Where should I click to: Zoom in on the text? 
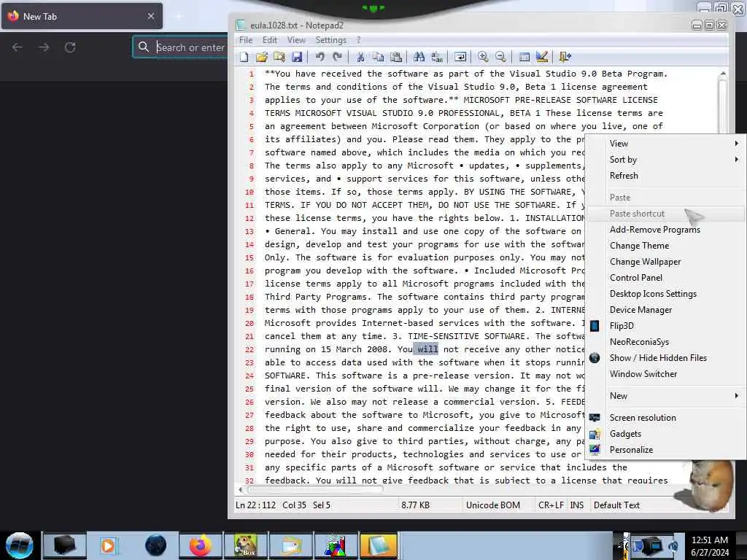click(483, 57)
